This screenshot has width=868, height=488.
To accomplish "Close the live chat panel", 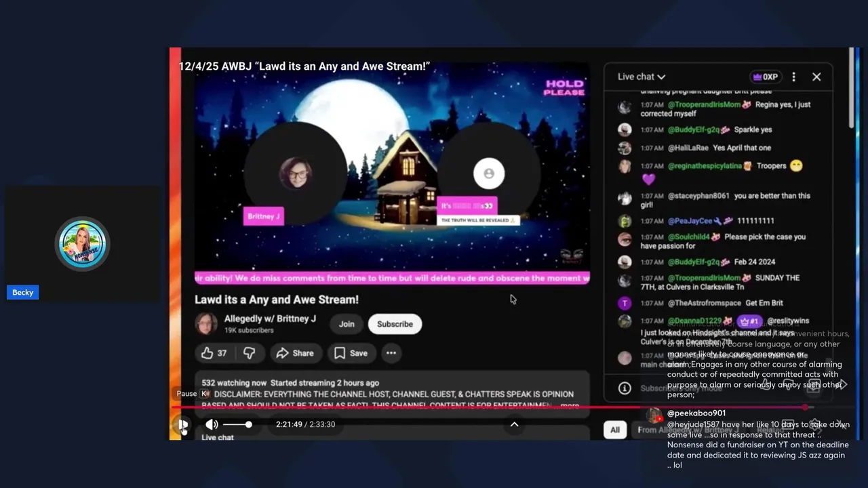I will point(816,77).
